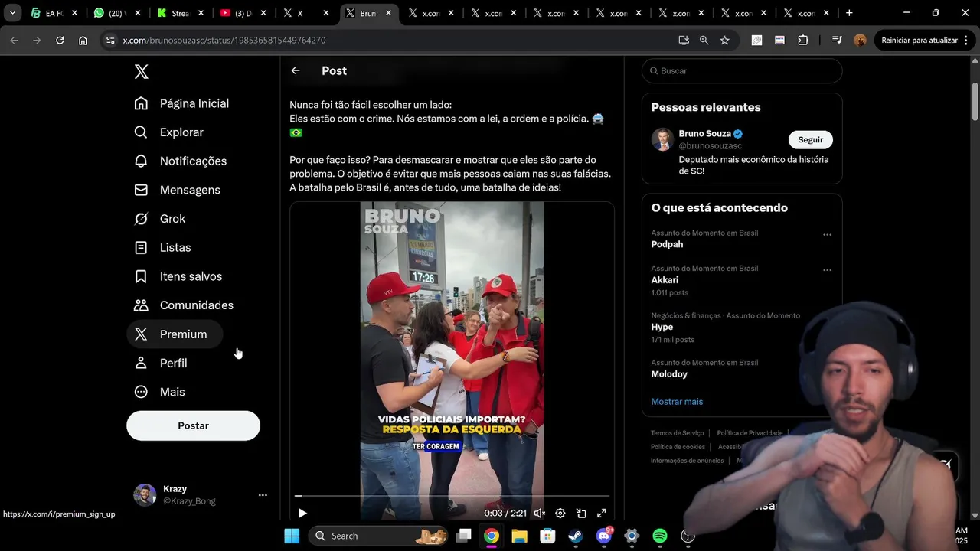Open a new browser tab
Screen dimensions: 980x551
(x=849, y=13)
